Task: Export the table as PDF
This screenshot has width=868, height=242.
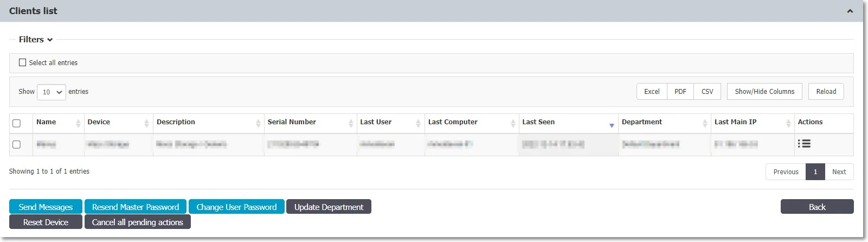Action: coord(680,91)
